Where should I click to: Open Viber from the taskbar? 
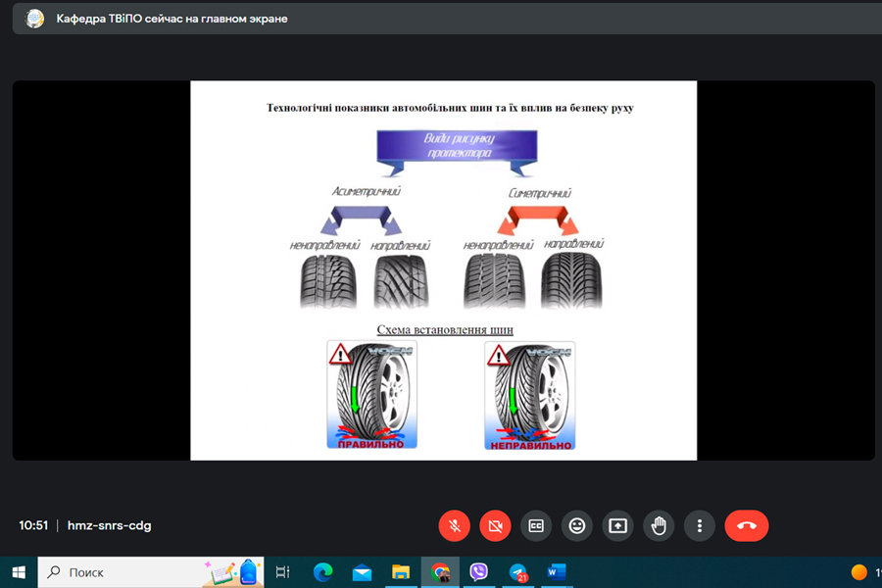tap(479, 572)
